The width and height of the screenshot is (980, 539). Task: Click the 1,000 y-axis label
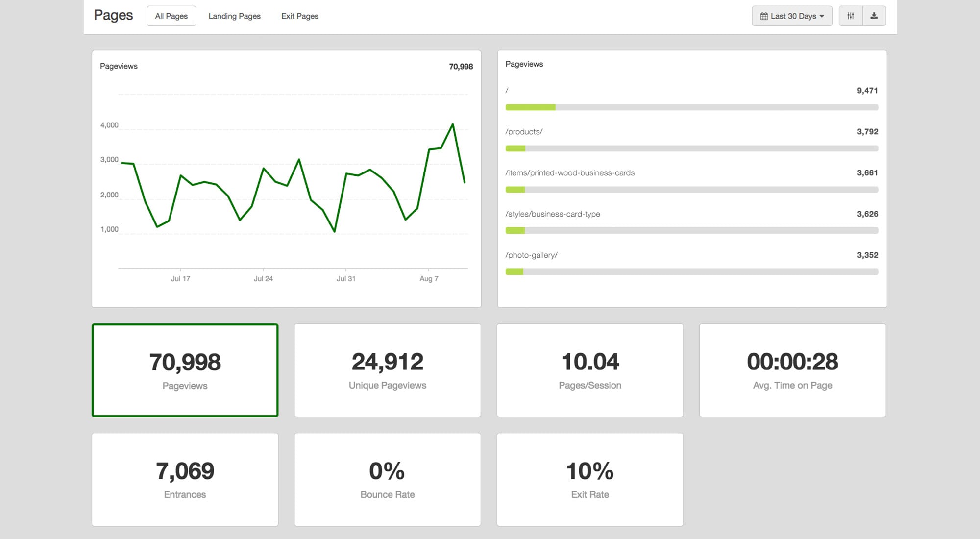[x=109, y=229]
